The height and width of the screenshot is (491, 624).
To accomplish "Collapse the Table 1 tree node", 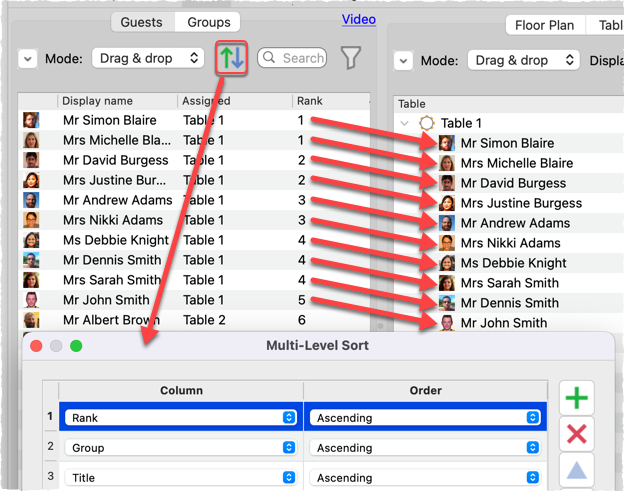I will tap(404, 123).
